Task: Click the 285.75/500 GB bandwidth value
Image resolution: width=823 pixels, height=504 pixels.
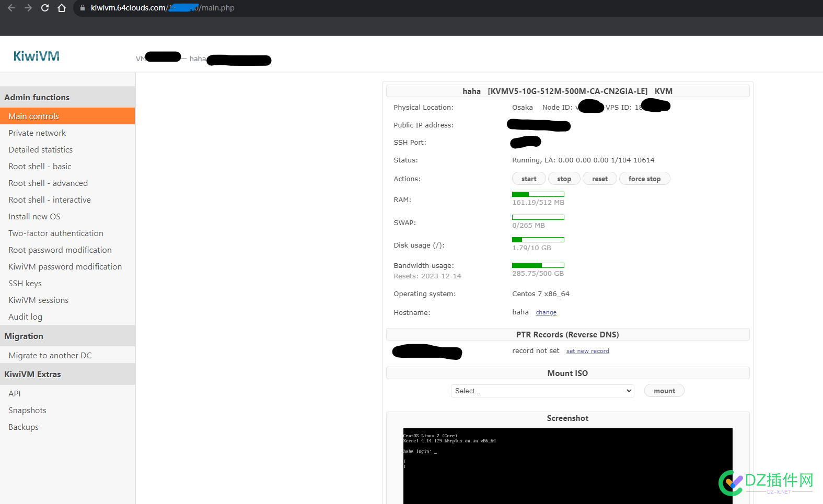Action: coord(538,274)
